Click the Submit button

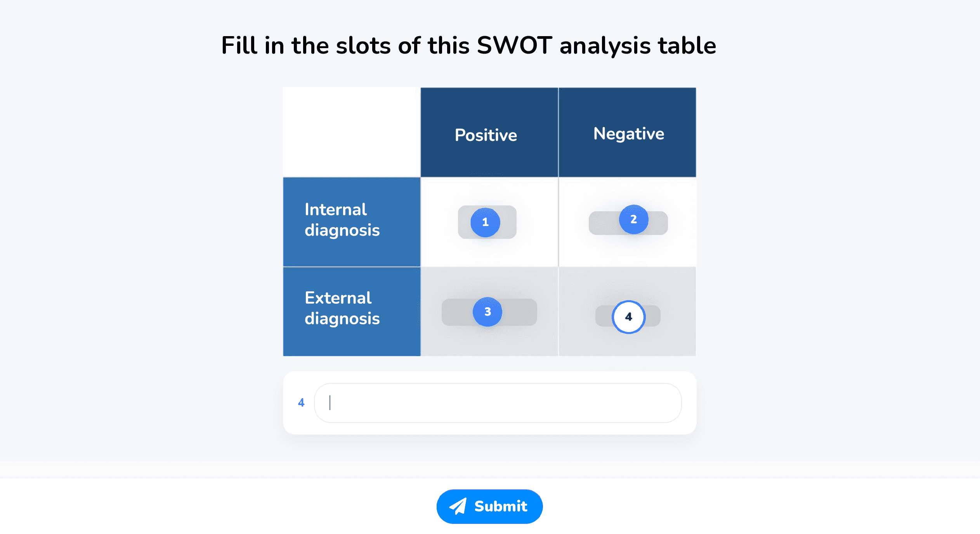[x=489, y=506]
